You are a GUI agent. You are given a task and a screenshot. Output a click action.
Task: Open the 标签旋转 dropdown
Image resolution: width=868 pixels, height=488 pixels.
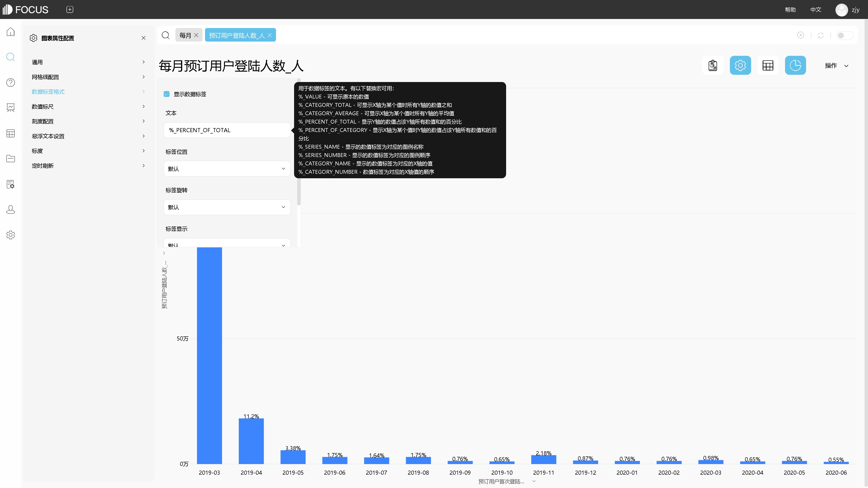point(227,207)
